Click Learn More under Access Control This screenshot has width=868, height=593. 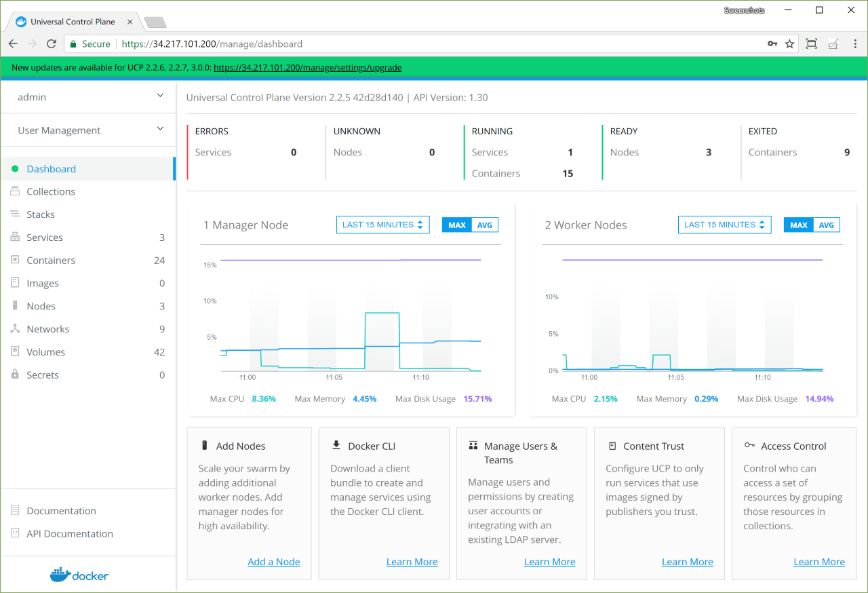point(818,562)
